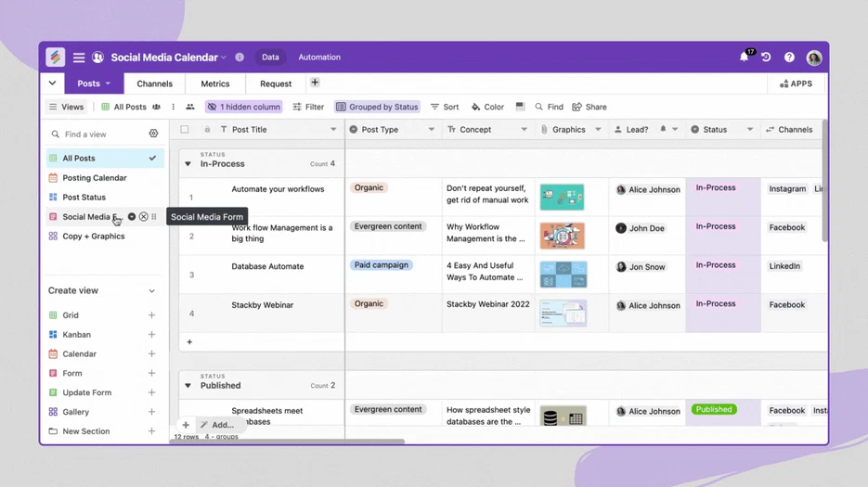Collapse the Create view section
868x487 pixels.
152,291
